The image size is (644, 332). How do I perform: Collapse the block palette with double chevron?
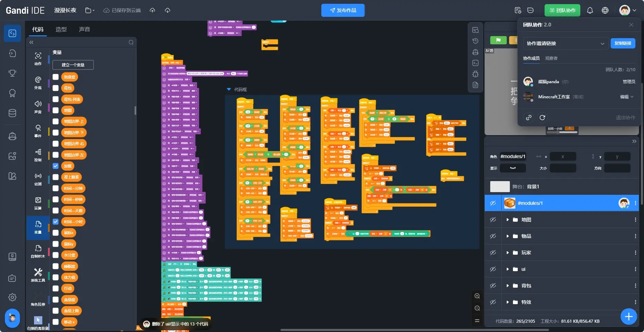pos(31,42)
